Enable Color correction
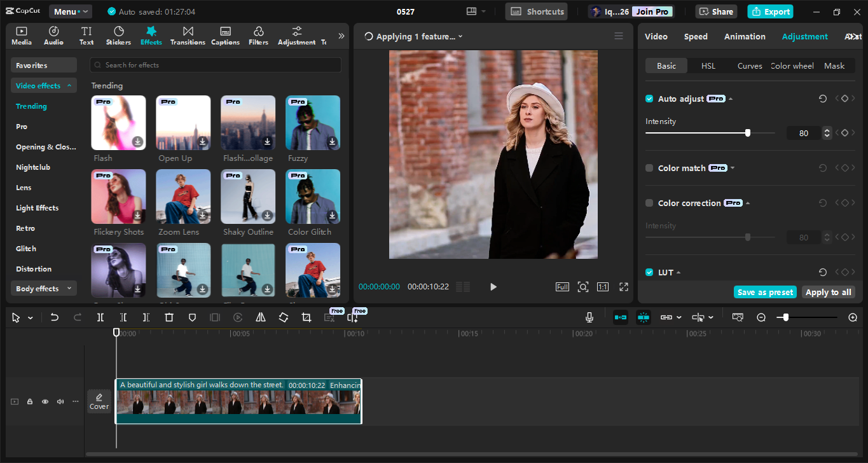This screenshot has height=463, width=868. coord(649,202)
